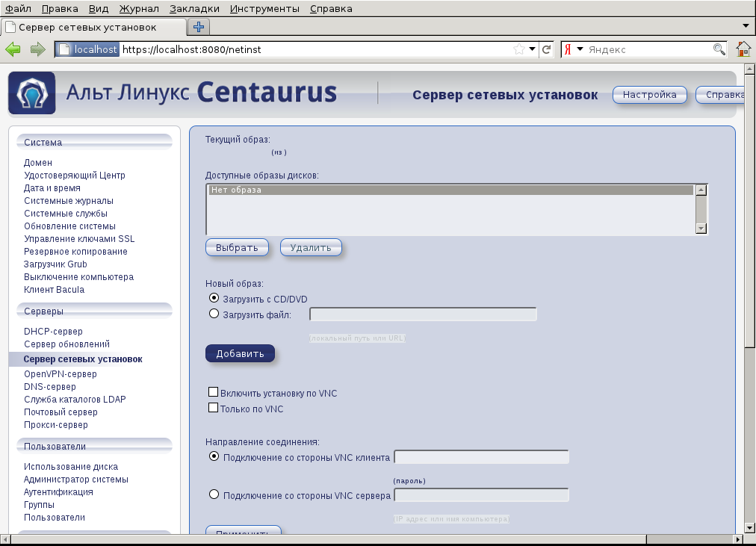Open 'Клиент Bacula' sidebar link
Screen dimensions: 756x546
pyautogui.click(x=54, y=290)
